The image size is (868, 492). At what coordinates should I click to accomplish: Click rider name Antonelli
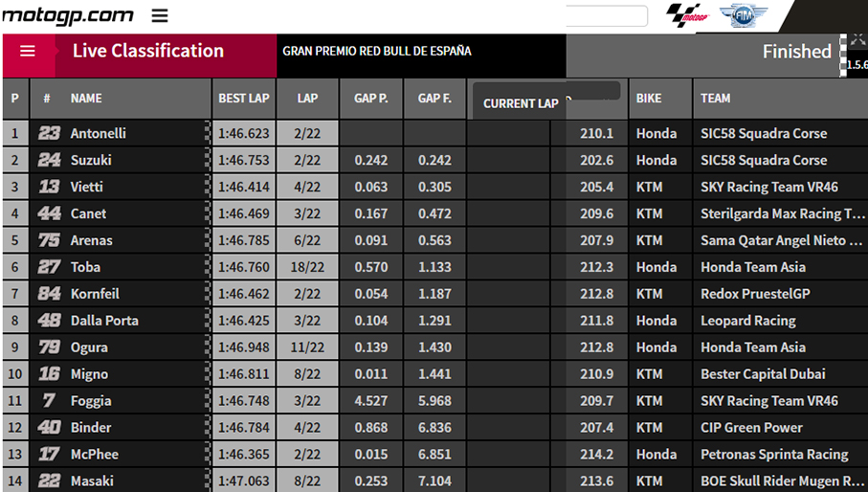(x=98, y=134)
